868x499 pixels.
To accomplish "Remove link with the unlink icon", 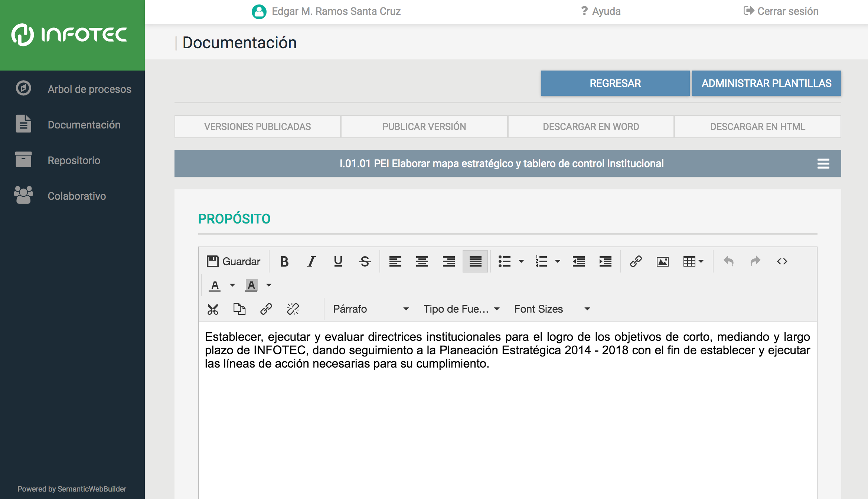I will click(x=293, y=309).
